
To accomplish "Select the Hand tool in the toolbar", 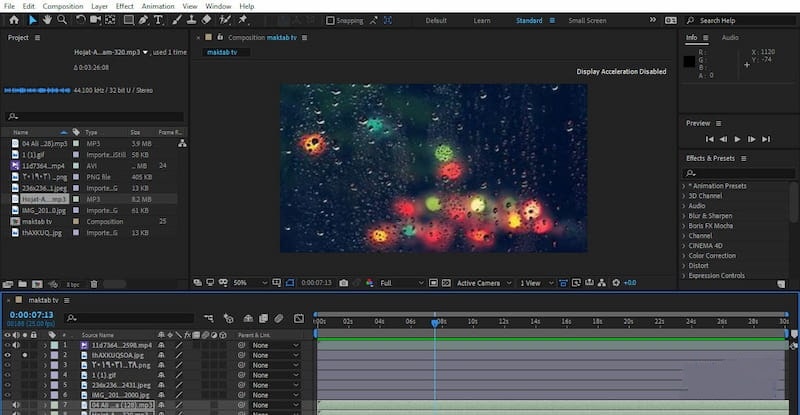I will tap(47, 19).
